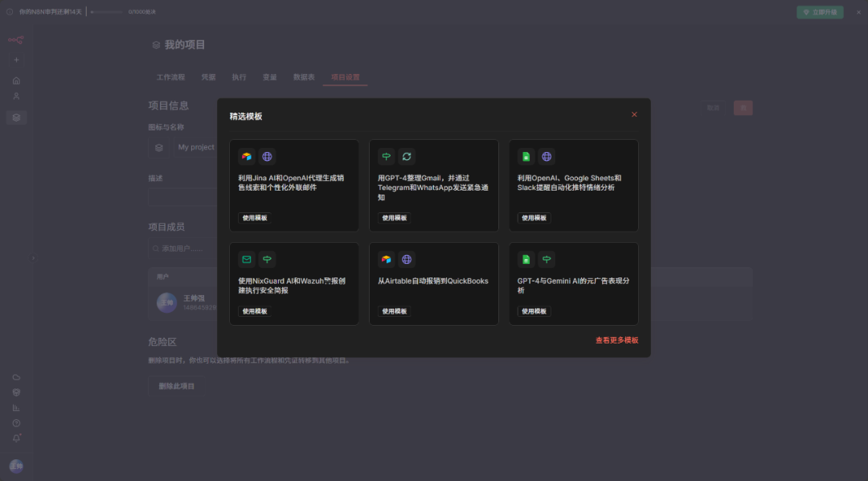Screen dimensions: 868x481
Task: Switch to the 执行 tab
Action: pos(240,77)
